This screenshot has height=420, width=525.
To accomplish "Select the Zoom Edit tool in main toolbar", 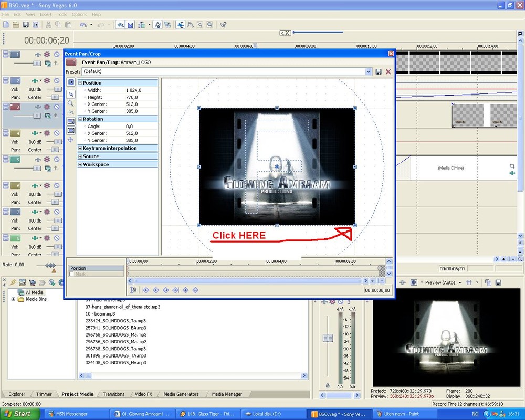I will pyautogui.click(x=209, y=25).
